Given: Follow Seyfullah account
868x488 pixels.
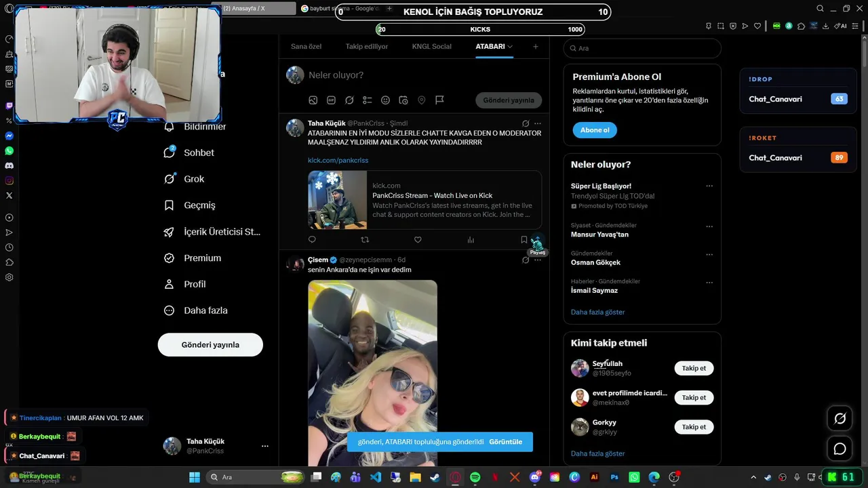Looking at the screenshot, I should (694, 368).
